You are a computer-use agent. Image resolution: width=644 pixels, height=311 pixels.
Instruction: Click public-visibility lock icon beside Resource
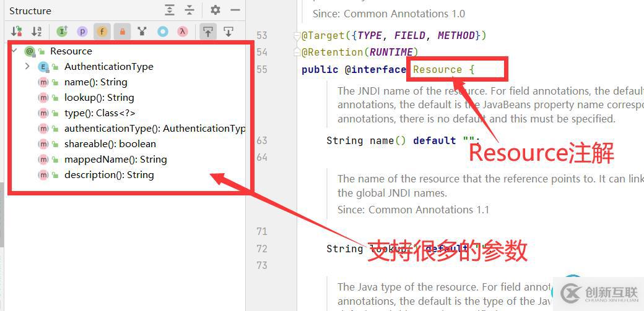point(41,51)
